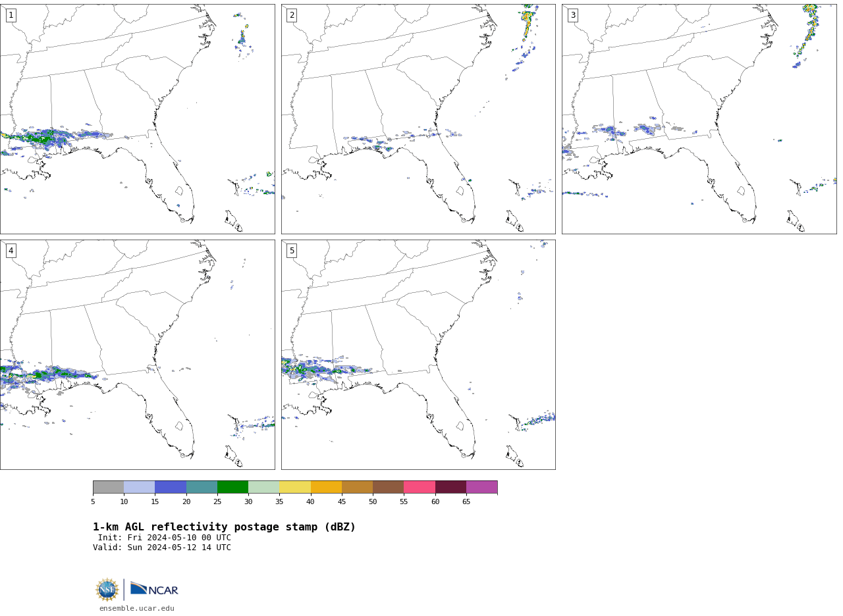The width and height of the screenshot is (843, 616).
Task: Open ensemble member 4 map panel
Action: pos(137,355)
